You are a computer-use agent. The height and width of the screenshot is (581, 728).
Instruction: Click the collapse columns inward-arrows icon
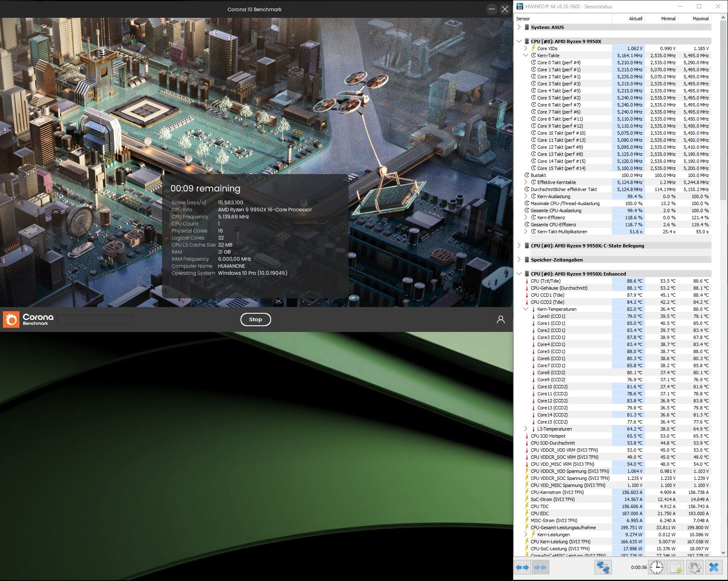click(540, 567)
